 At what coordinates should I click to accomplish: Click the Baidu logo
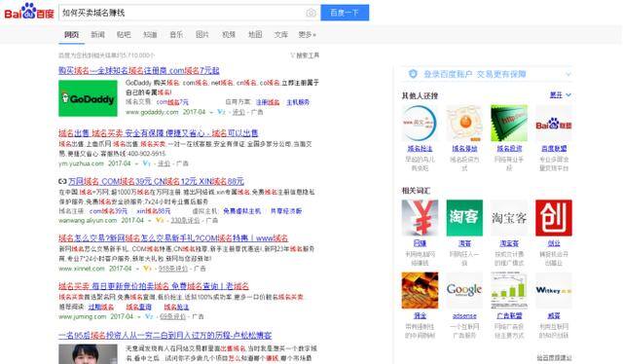coord(29,12)
